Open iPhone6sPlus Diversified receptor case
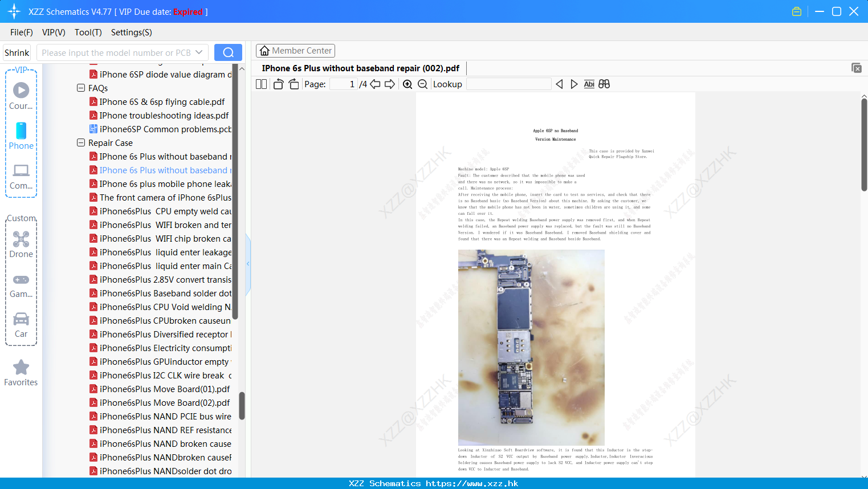The width and height of the screenshot is (868, 489). [161, 335]
